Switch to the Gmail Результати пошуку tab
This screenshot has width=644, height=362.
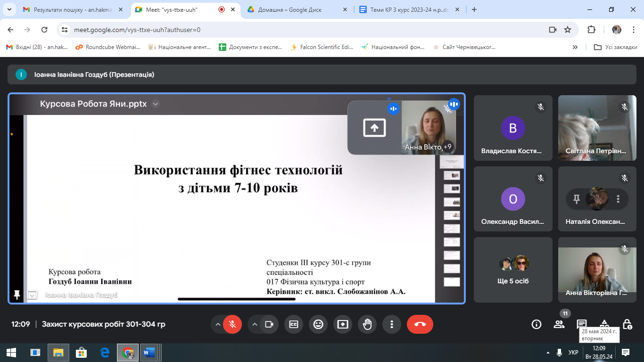tap(73, 9)
